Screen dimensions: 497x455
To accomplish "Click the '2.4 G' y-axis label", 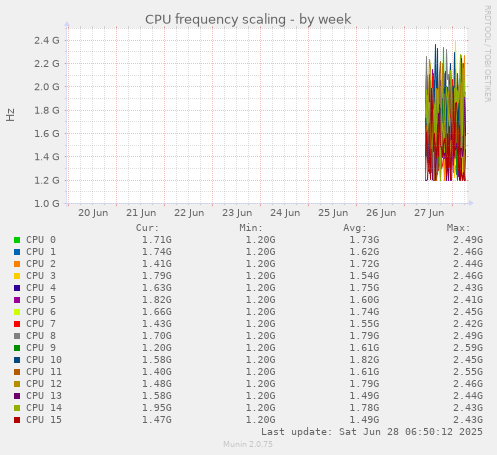I will click(47, 40).
